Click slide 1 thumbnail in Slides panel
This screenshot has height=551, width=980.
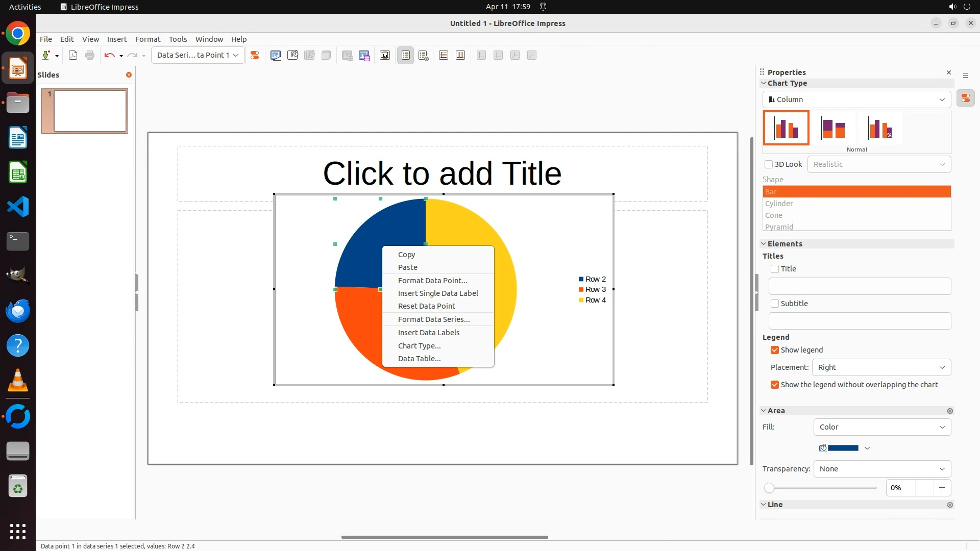90,111
